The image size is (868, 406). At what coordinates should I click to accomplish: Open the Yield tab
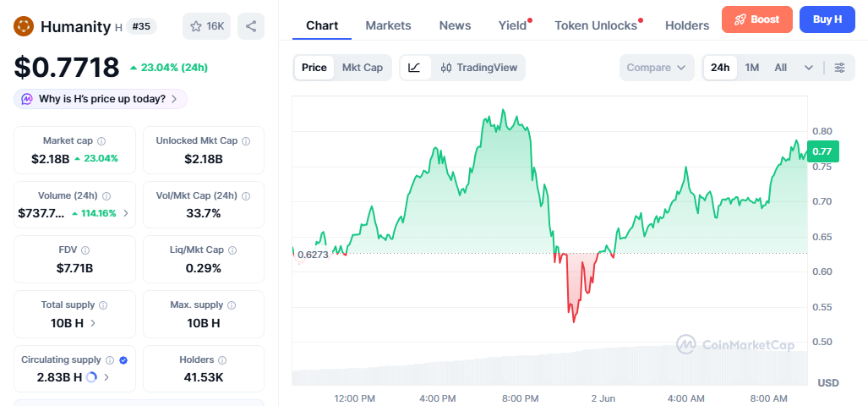click(513, 25)
